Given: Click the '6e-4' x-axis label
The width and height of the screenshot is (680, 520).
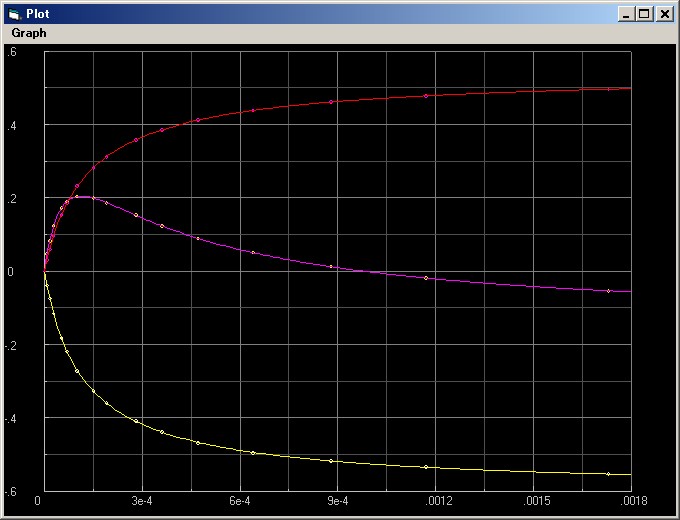Looking at the screenshot, I should [x=240, y=501].
